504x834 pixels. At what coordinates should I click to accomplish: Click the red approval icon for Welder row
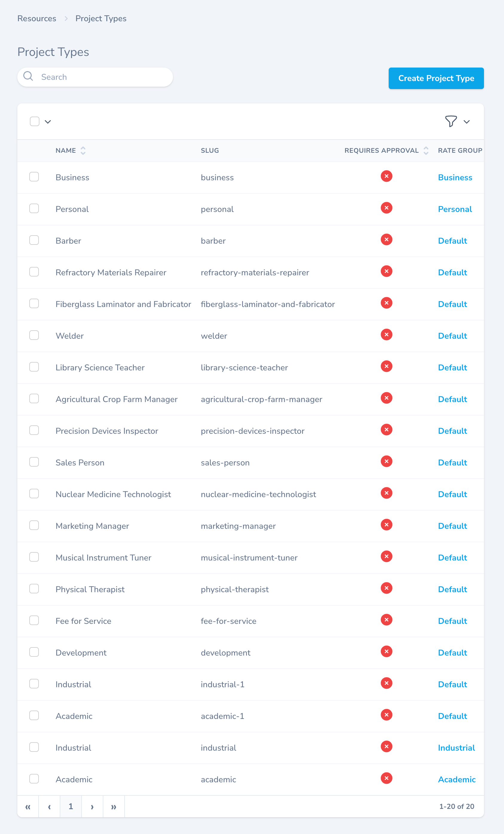pos(386,334)
